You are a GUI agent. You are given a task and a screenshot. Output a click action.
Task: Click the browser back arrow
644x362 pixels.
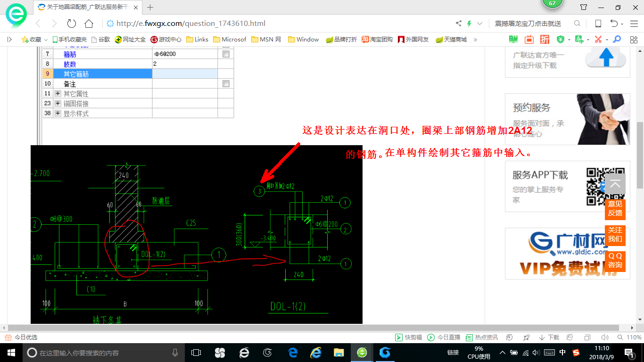click(x=39, y=24)
